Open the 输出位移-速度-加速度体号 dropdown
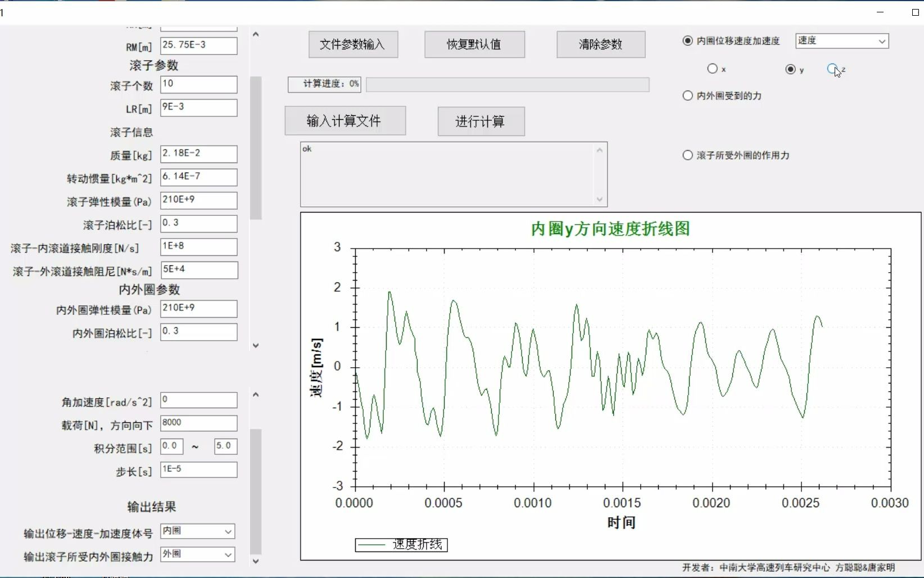Screen dimensions: 924x578 tap(197, 531)
